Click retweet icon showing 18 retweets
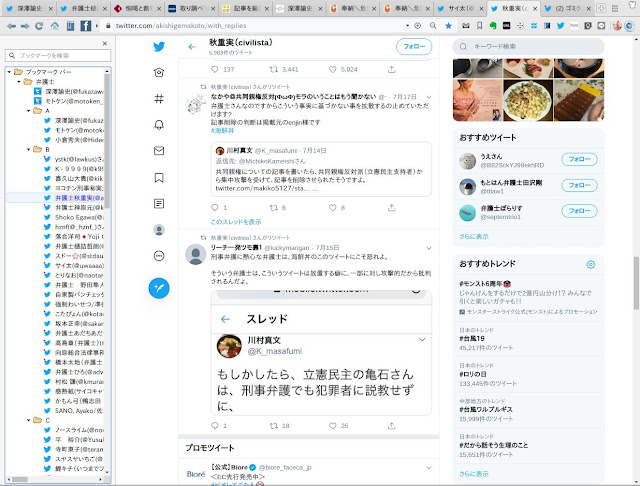The width and height of the screenshot is (640, 486). (274, 426)
